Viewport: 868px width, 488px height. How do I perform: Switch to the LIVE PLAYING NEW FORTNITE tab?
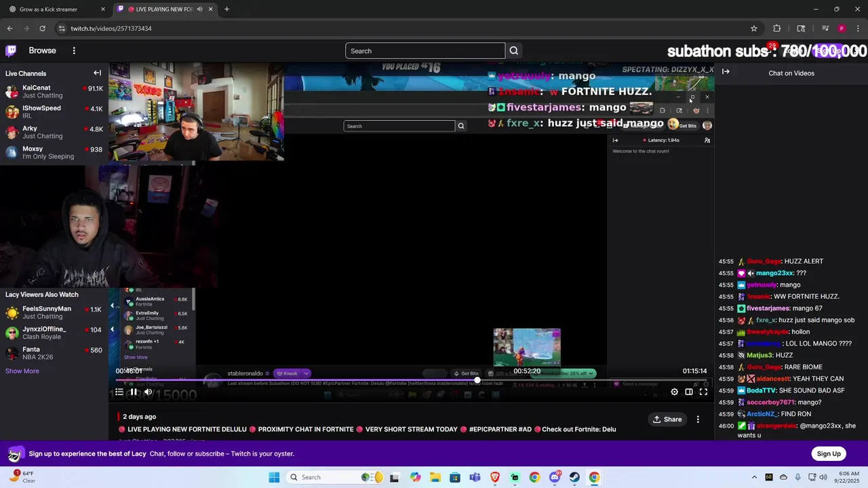(165, 9)
